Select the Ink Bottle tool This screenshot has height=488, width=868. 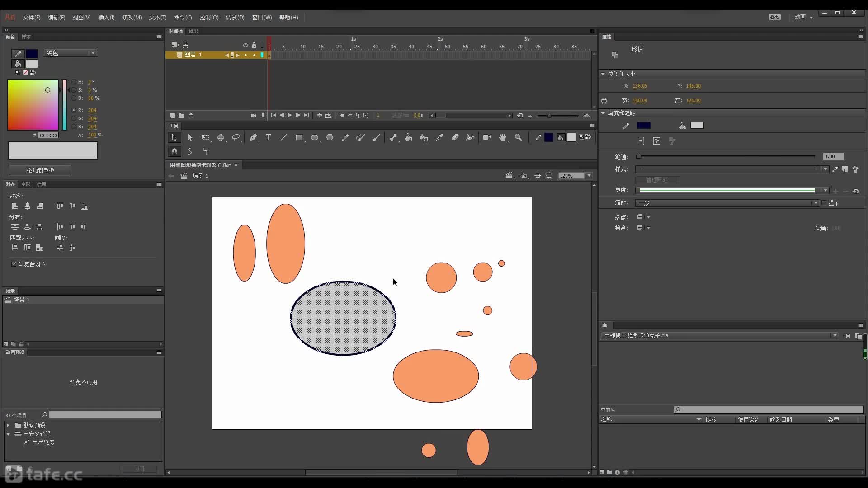pyautogui.click(x=424, y=137)
